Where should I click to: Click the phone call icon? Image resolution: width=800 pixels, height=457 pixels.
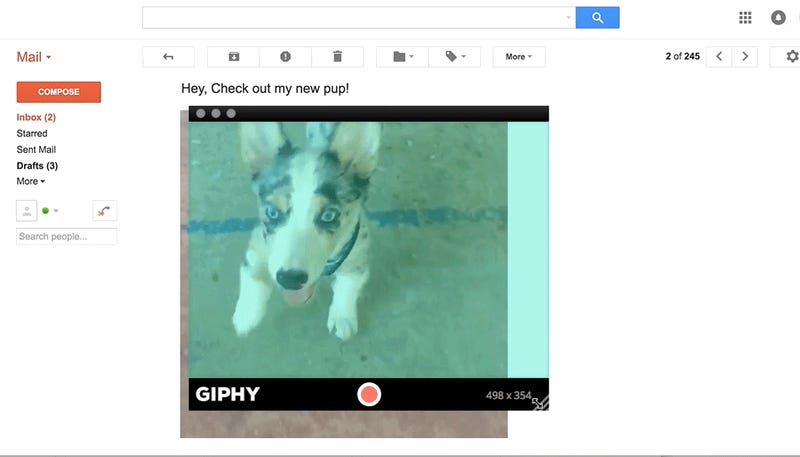(x=105, y=211)
